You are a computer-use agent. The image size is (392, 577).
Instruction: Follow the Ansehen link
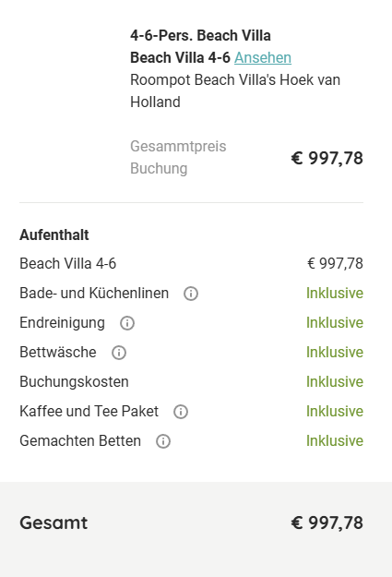click(263, 58)
